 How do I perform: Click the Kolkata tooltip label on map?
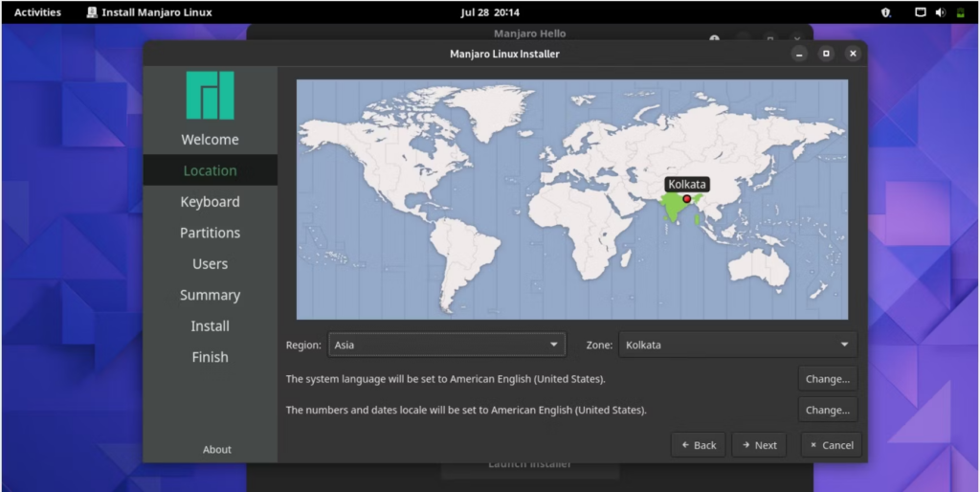[687, 185]
